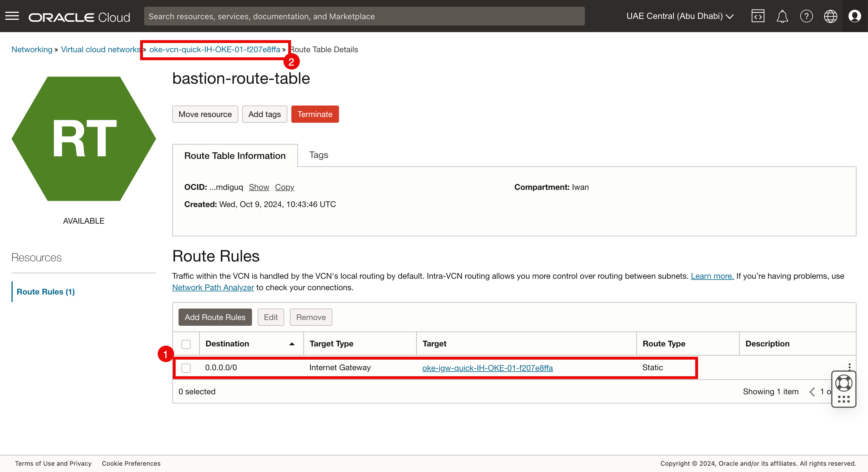This screenshot has height=472, width=868.
Task: Click the search resources input field
Action: click(x=364, y=16)
